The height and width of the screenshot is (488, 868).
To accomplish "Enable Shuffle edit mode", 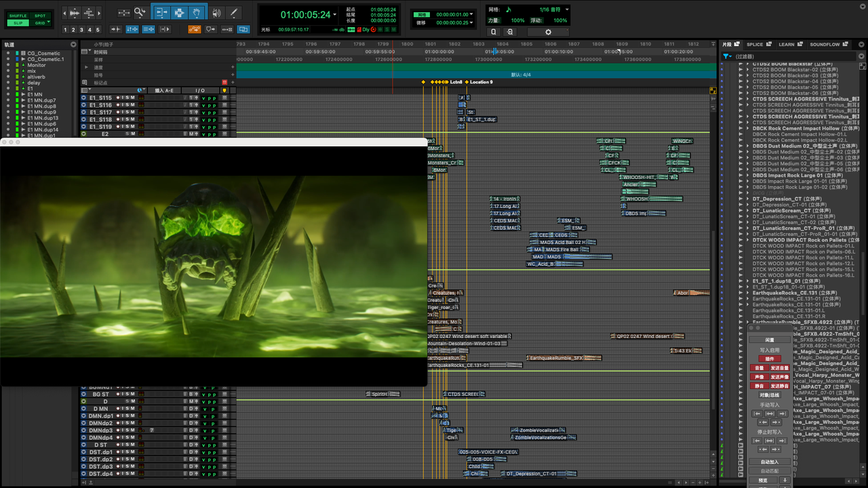I will click(x=18, y=16).
